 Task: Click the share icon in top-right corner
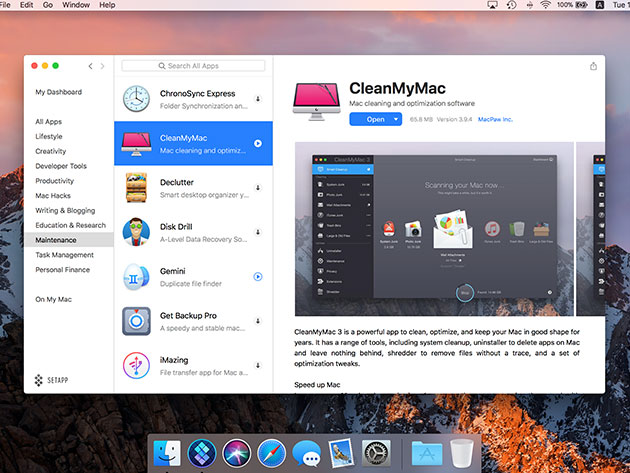click(593, 66)
